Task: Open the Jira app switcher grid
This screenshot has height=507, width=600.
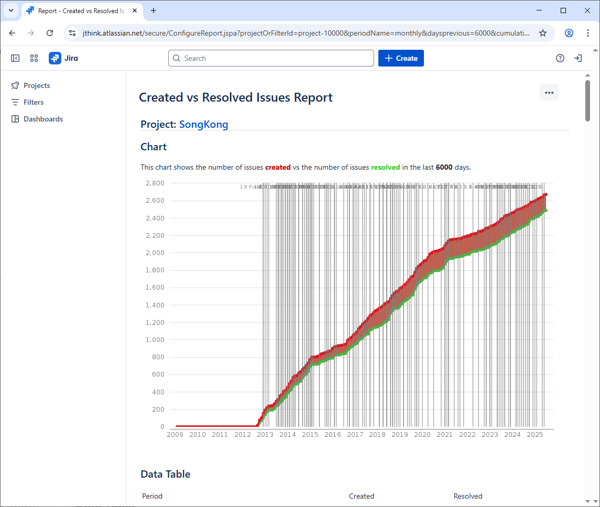Action: [x=34, y=58]
